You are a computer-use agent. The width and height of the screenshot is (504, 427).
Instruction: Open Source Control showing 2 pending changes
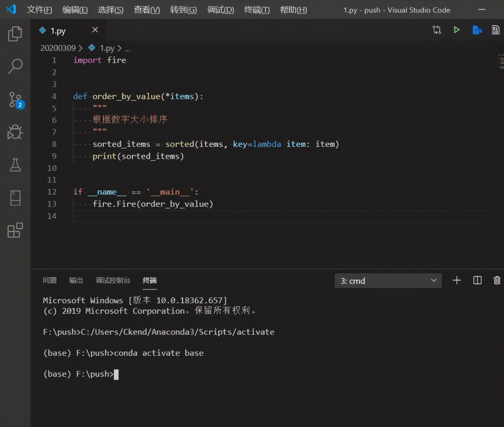(x=15, y=100)
